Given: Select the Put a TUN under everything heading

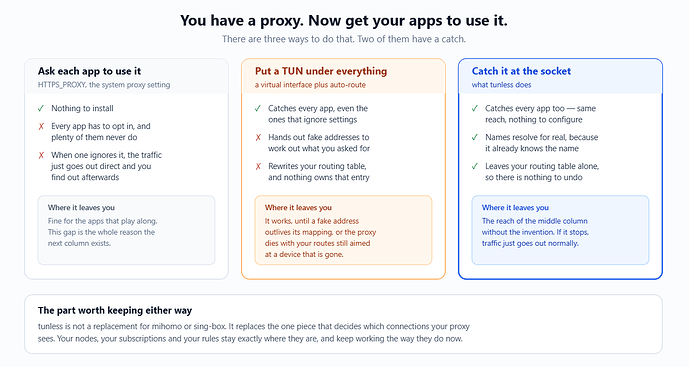Looking at the screenshot, I should (321, 71).
